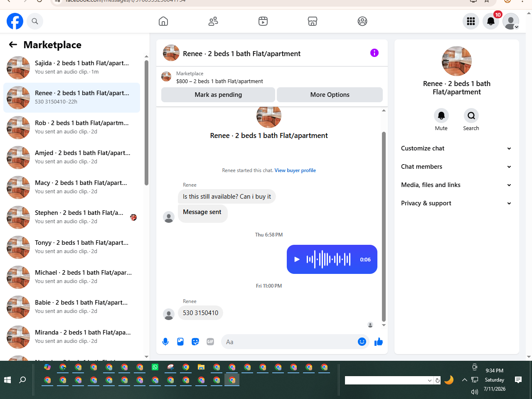Click 'Is this still available?' message bubble
This screenshot has width=532, height=399.
click(x=227, y=197)
